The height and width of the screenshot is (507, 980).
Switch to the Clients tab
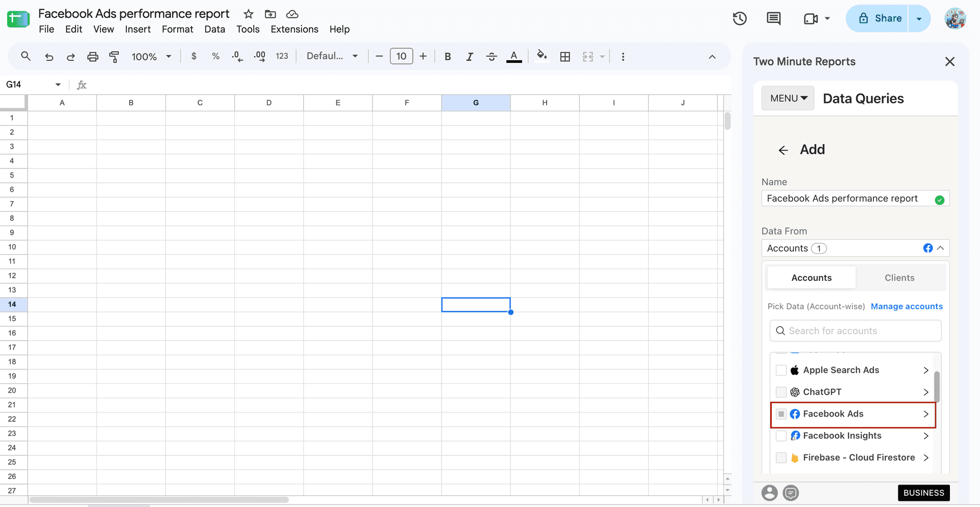tap(899, 278)
